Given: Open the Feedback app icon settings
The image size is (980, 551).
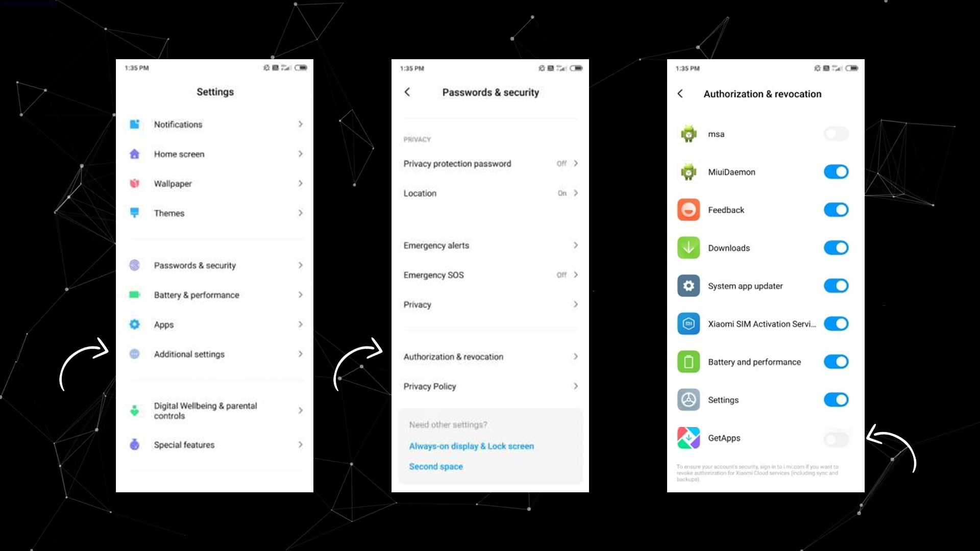Looking at the screenshot, I should 688,209.
